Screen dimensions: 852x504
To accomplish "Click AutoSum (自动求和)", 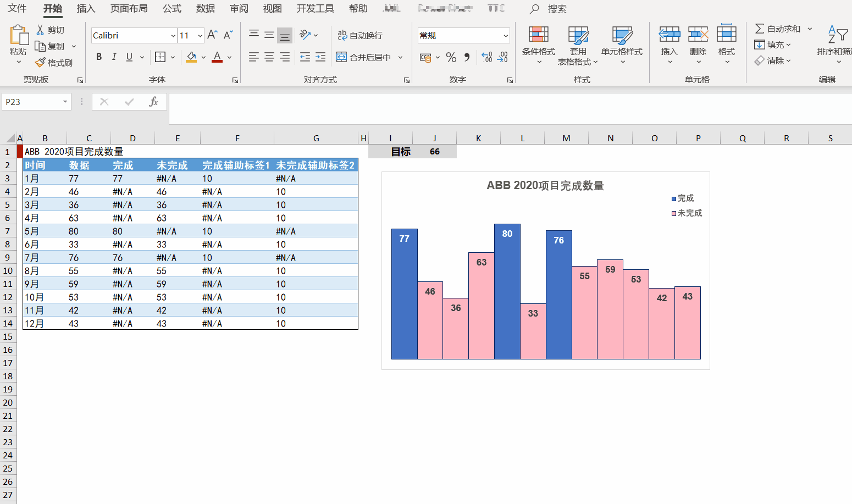I will click(778, 29).
